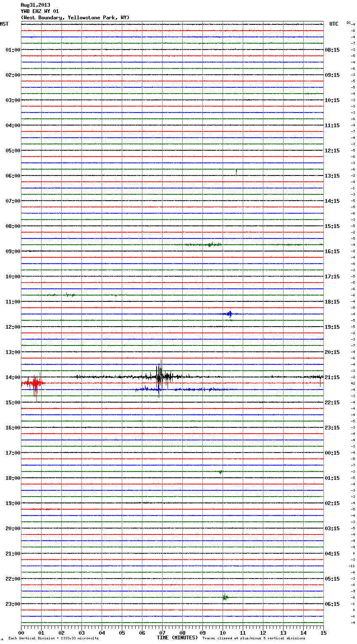Select the '15:00' MST row label
357x644 pixels.
pos(13,403)
